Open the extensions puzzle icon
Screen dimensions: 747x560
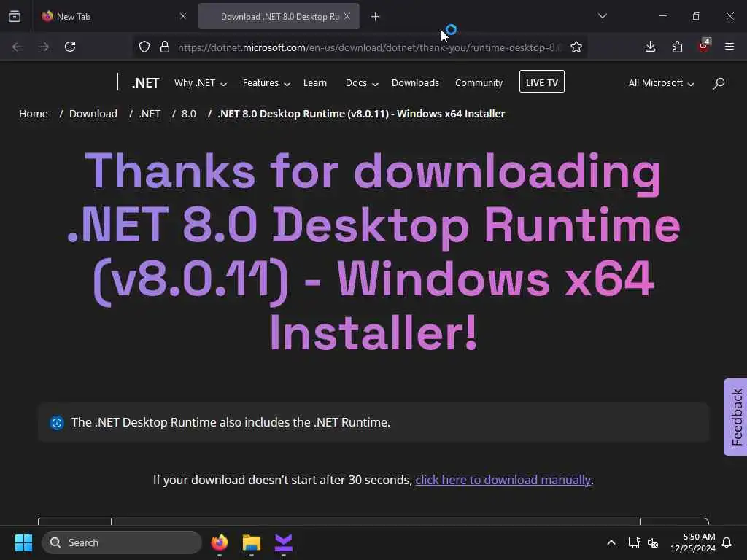(677, 47)
